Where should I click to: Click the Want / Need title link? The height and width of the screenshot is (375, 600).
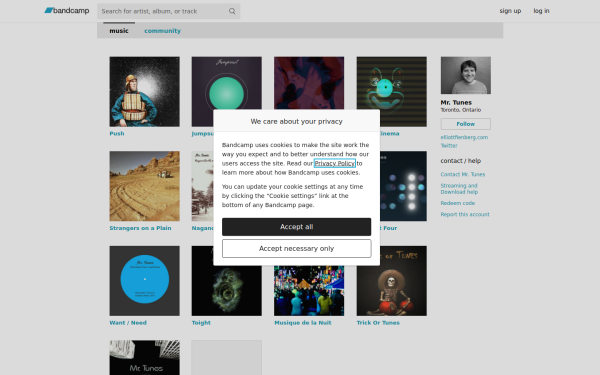click(x=128, y=323)
